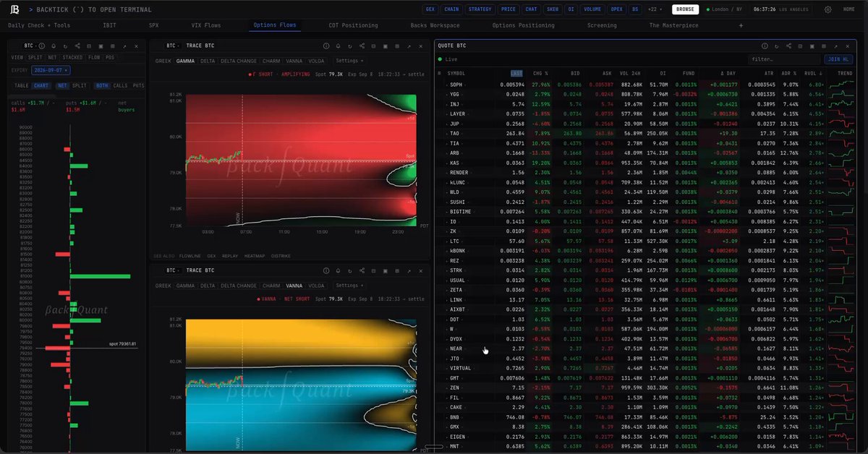Click the BROWSE button
Screen dimensions: 868x454
685,9
